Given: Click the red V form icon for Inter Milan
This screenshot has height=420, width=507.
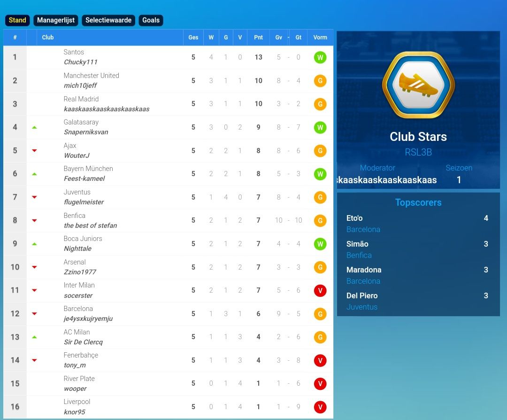Looking at the screenshot, I should click(320, 290).
